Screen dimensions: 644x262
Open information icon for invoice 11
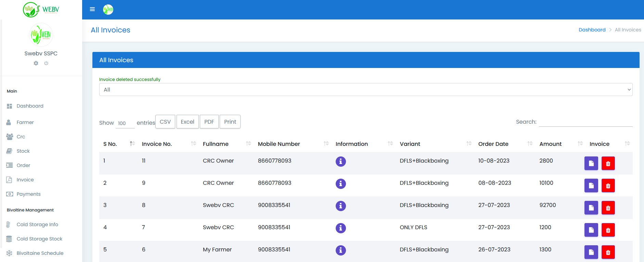coord(340,161)
